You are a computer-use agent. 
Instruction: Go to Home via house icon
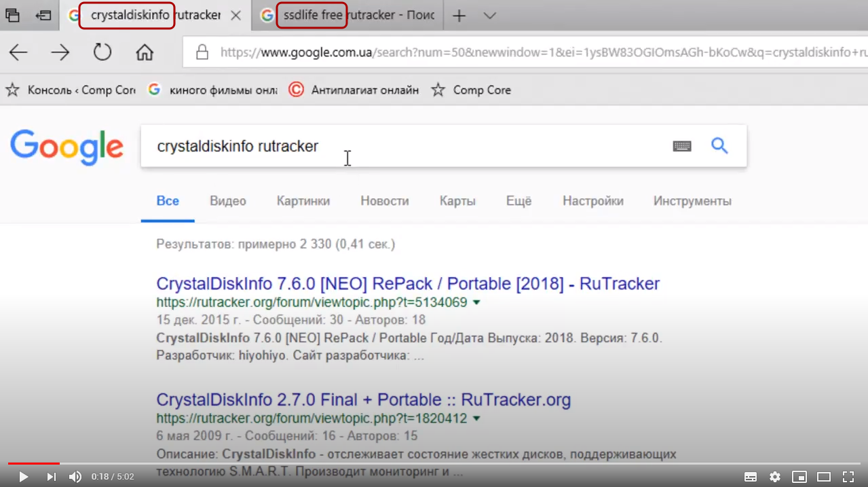click(x=144, y=53)
